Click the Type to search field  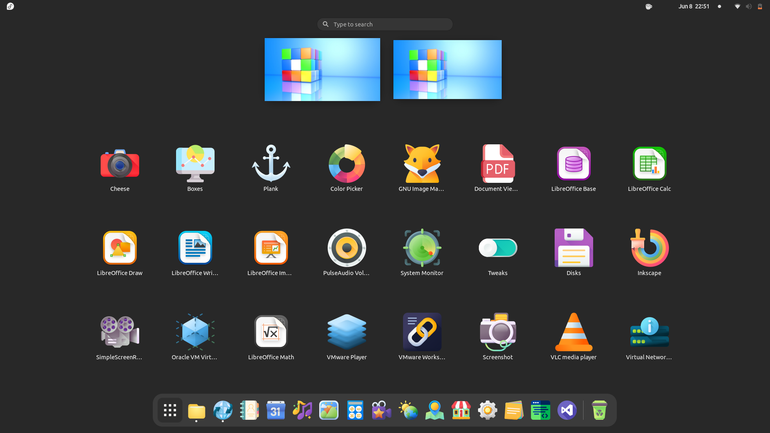click(x=385, y=24)
